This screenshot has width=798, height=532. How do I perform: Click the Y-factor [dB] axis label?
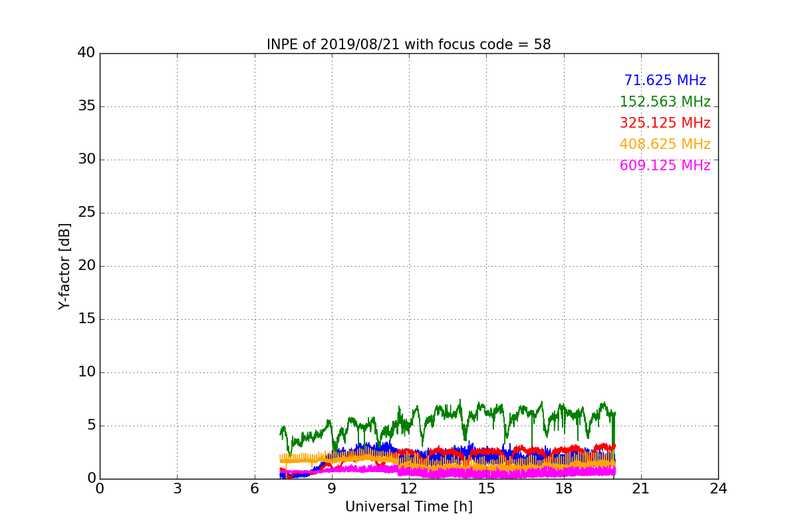point(65,266)
